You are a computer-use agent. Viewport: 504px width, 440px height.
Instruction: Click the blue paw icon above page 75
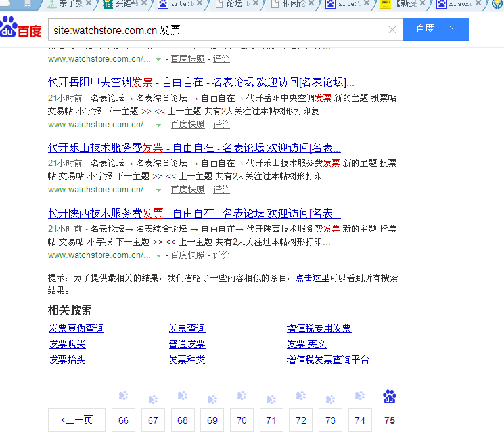pos(390,397)
